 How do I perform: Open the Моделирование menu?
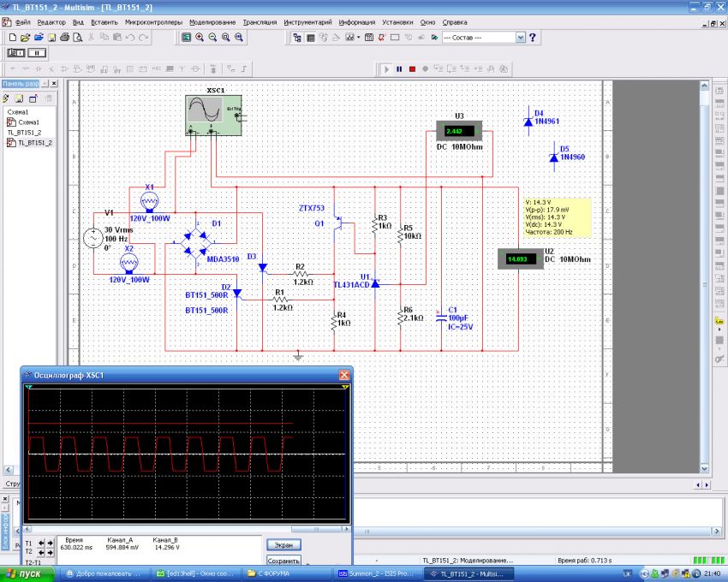point(212,21)
